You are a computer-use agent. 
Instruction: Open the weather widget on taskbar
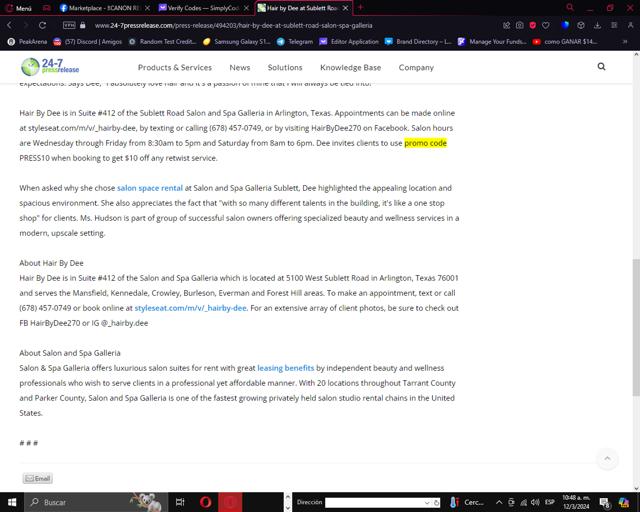466,502
